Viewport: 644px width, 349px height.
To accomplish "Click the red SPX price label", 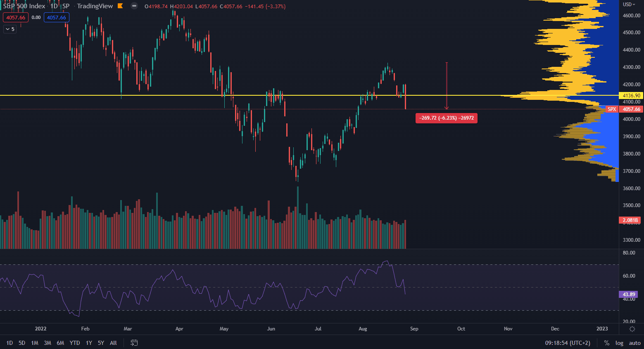I will 612,109.
